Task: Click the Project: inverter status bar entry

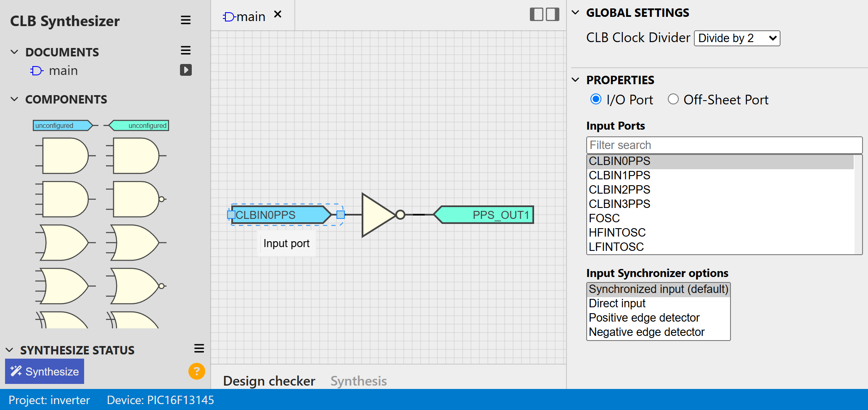Action: point(49,400)
